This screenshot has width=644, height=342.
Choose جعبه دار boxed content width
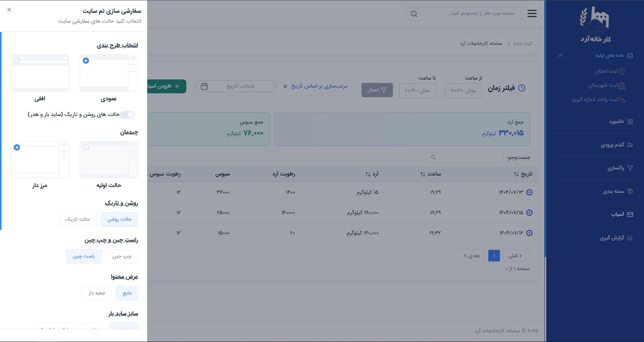[x=97, y=293]
